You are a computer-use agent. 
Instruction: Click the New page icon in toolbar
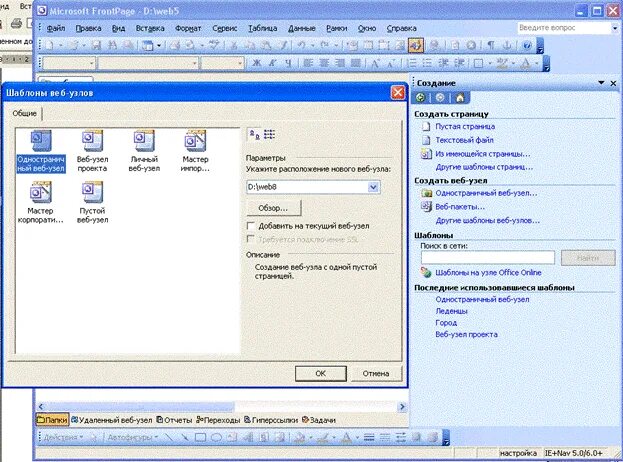50,45
